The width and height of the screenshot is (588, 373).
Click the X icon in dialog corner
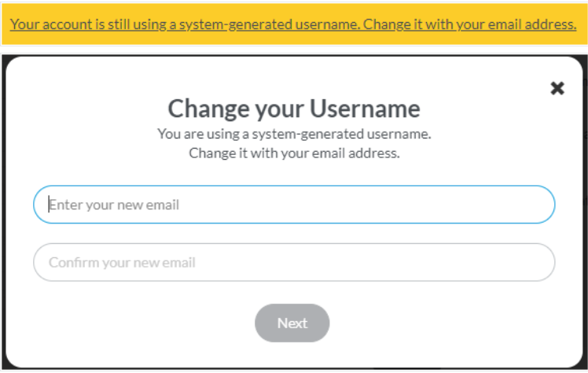(x=557, y=88)
